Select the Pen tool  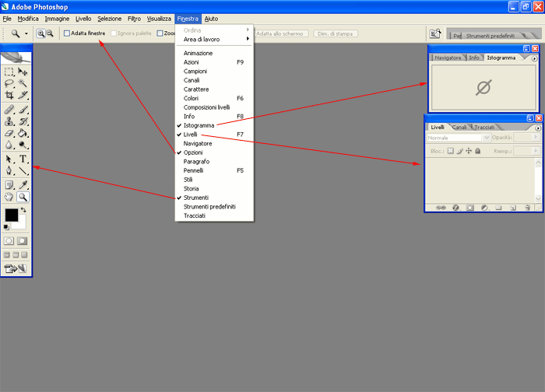[x=9, y=170]
